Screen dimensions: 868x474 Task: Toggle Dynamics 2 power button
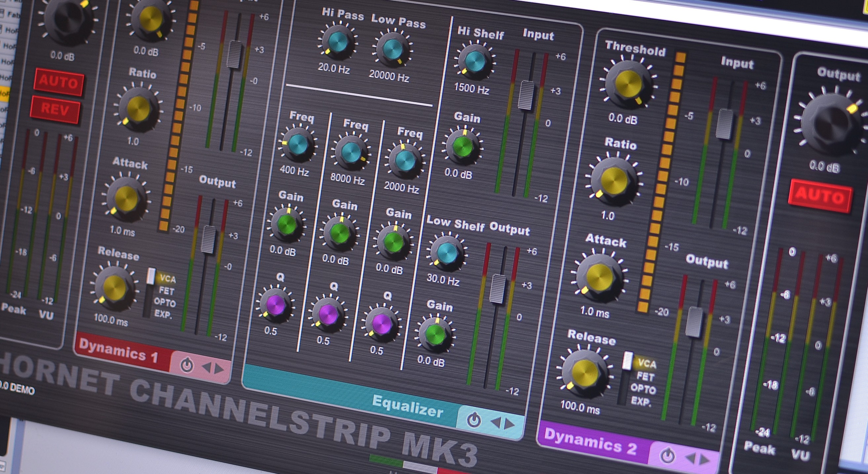point(667,455)
